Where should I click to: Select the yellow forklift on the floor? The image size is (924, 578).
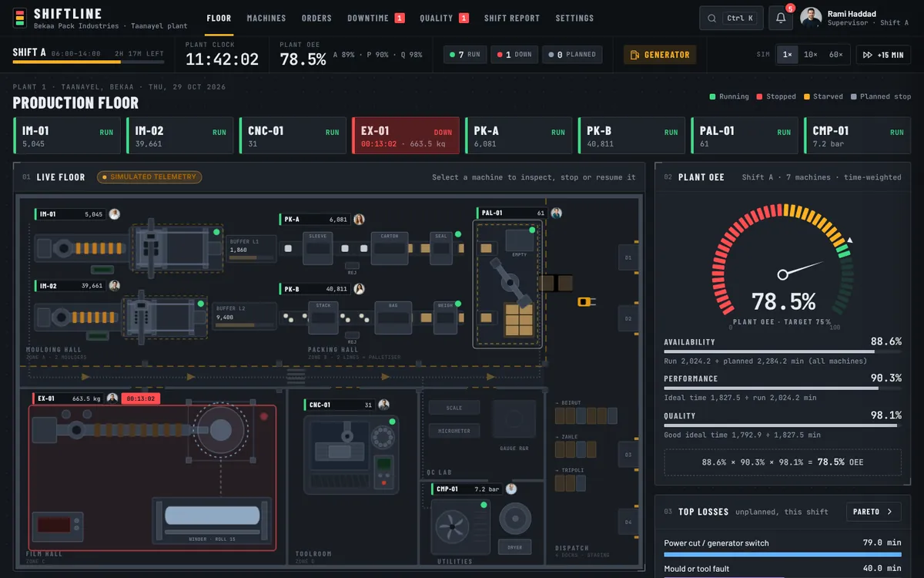587,301
